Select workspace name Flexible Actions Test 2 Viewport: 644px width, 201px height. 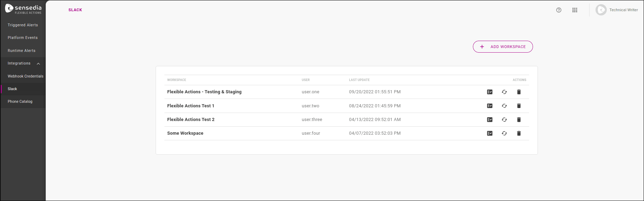[x=191, y=120]
